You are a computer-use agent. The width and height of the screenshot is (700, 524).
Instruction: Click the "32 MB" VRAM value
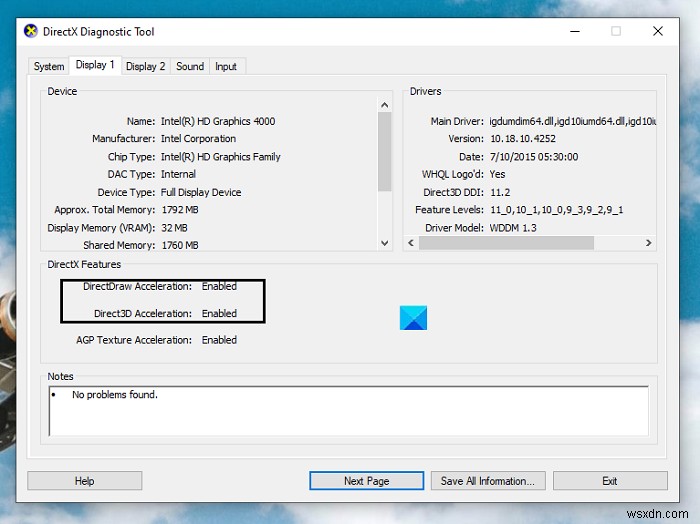pos(175,228)
